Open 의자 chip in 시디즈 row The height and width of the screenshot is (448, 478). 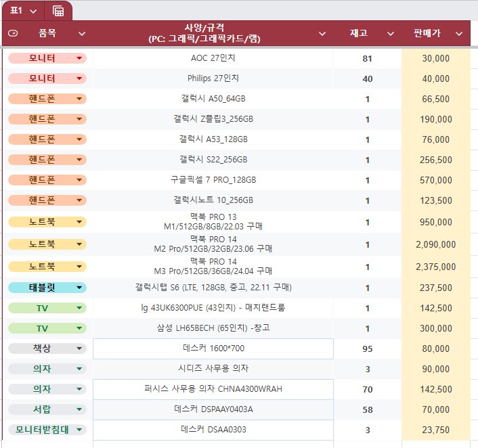click(47, 369)
